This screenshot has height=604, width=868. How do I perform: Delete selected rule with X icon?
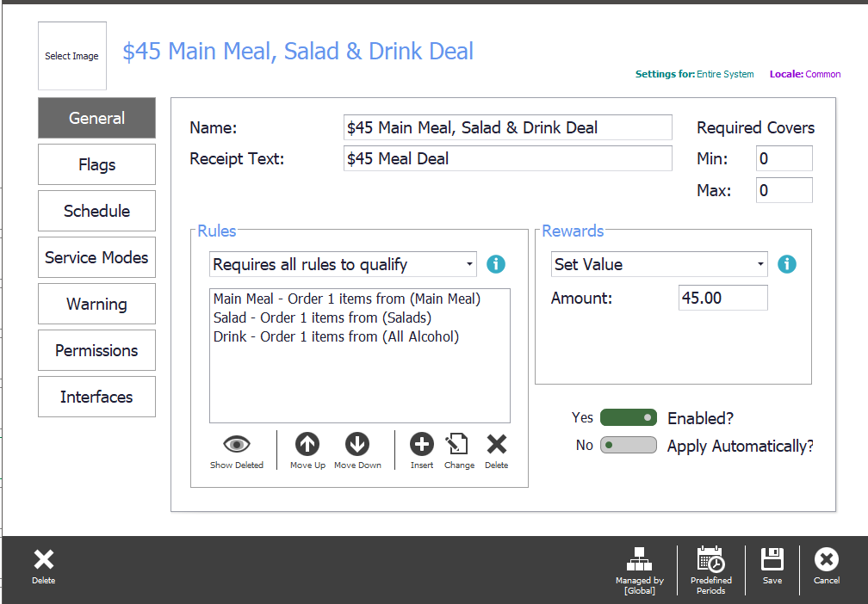497,444
